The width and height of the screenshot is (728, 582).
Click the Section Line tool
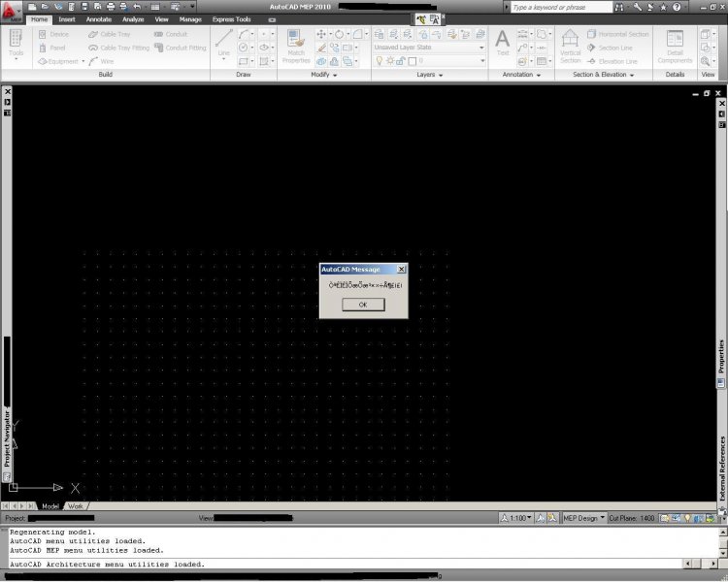610,48
